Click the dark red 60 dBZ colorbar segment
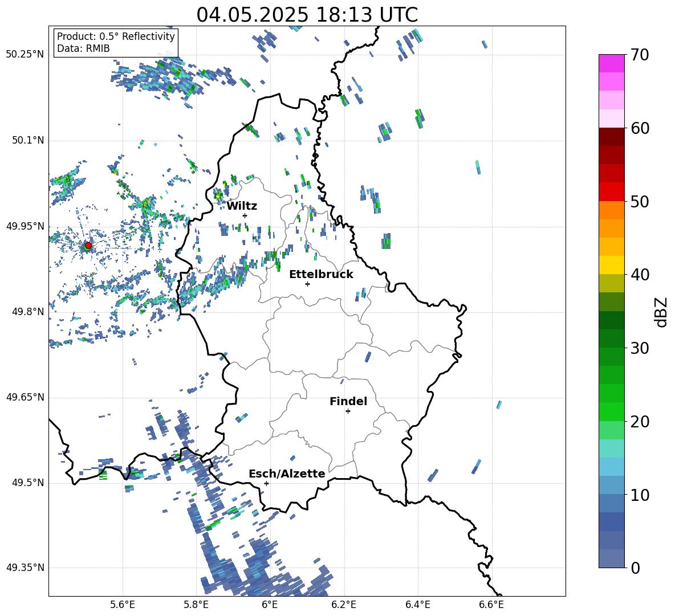Screen dimensions: 675x616 pos(611,137)
